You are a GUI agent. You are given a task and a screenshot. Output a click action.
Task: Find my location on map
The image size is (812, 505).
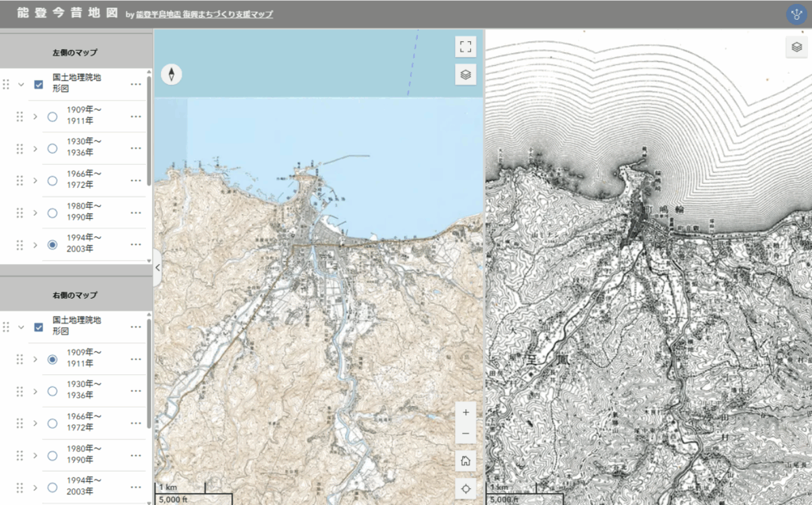[x=465, y=488]
